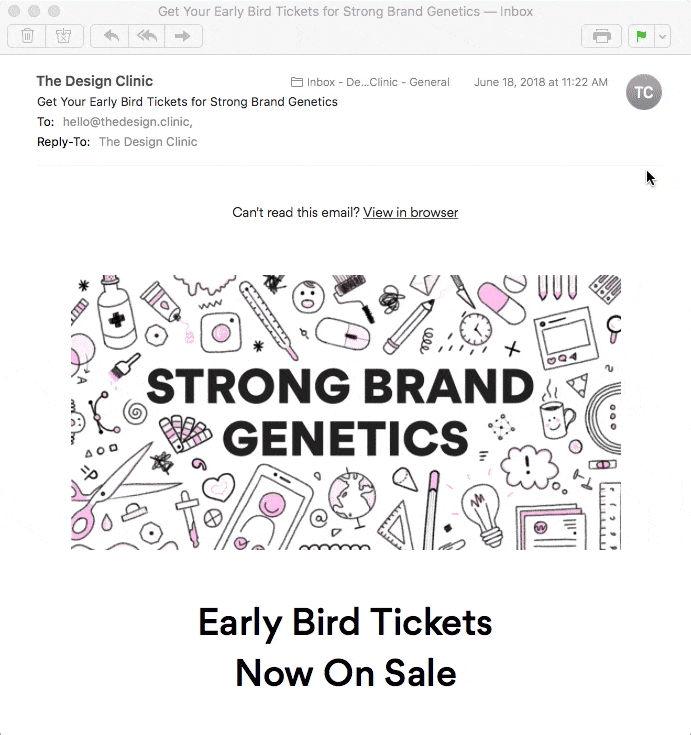Click the Early Bird Tickets Now On Sale heading
Screen dimensions: 691x735
point(345,647)
